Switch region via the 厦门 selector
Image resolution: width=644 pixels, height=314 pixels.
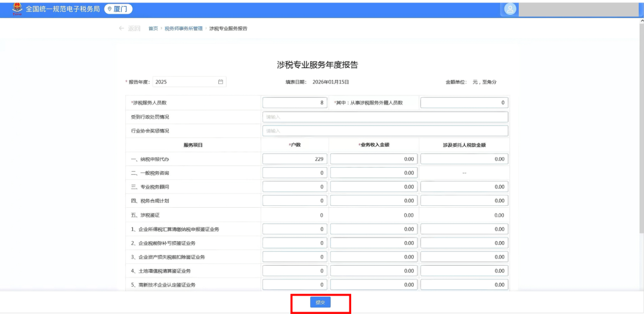pos(118,9)
